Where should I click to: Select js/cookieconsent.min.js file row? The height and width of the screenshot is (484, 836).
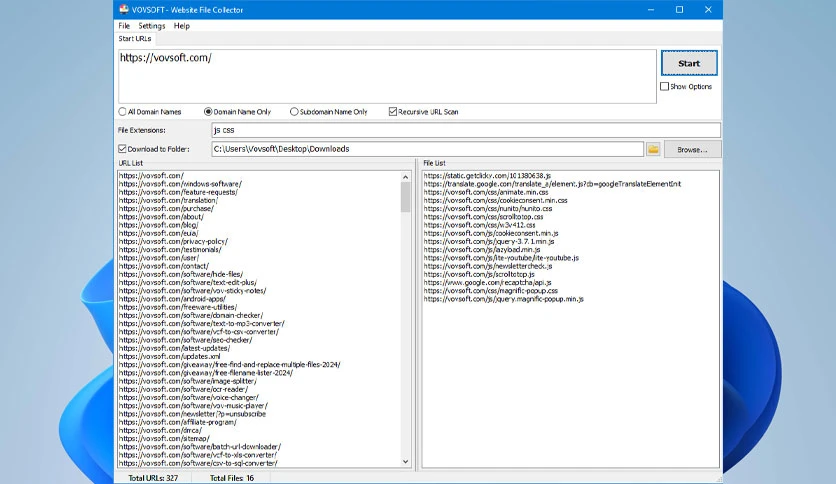click(x=491, y=233)
